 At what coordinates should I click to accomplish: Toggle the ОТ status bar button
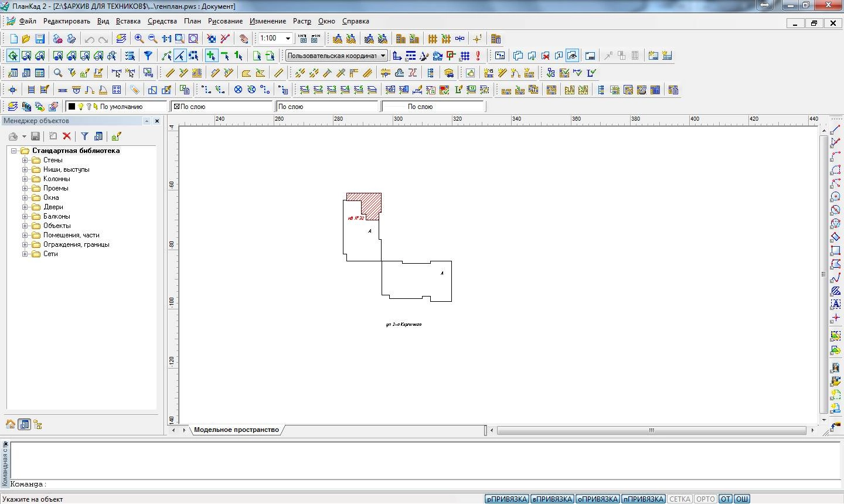pyautogui.click(x=726, y=499)
